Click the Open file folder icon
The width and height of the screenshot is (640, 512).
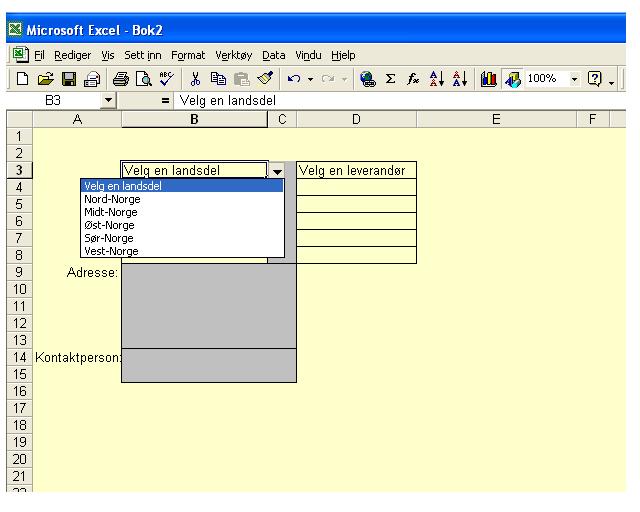[x=31, y=78]
